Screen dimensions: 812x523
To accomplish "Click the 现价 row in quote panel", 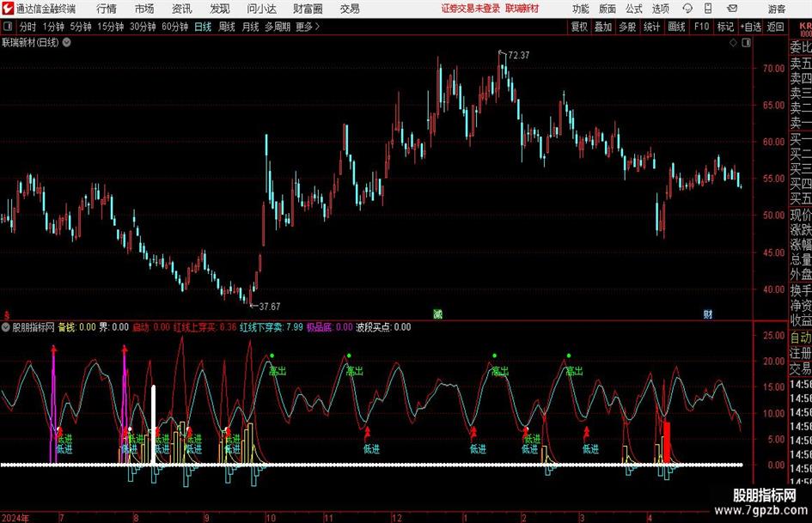I will coord(801,215).
